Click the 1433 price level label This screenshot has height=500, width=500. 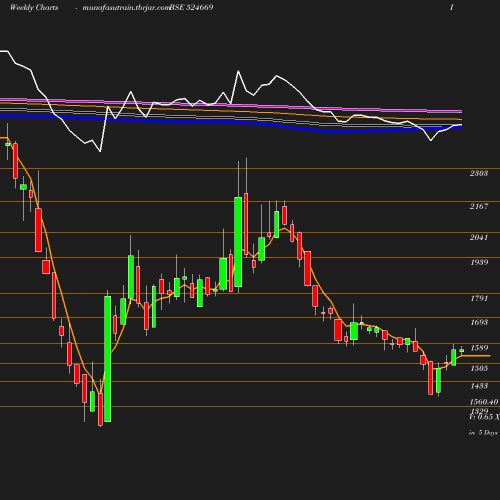(479, 386)
